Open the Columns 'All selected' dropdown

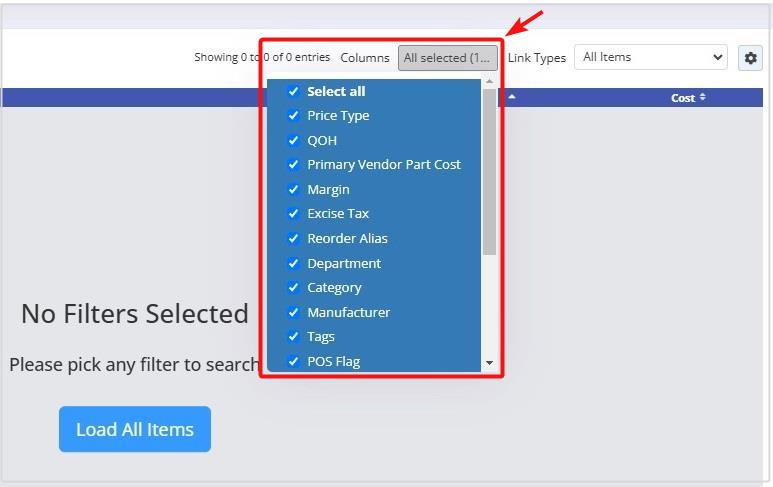[448, 58]
